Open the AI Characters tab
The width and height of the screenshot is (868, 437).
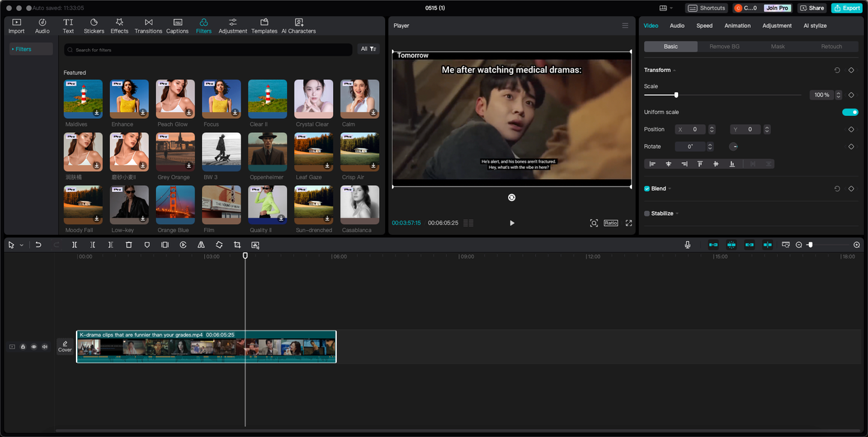[x=298, y=26]
